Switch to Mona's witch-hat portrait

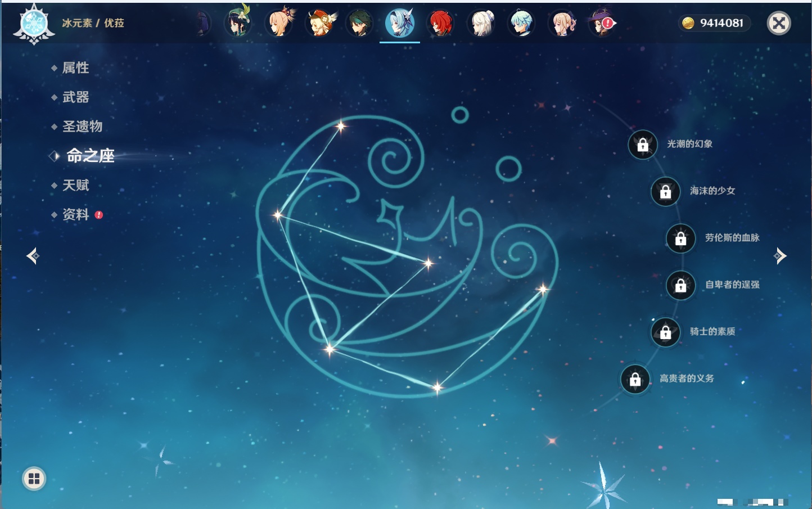click(x=602, y=23)
